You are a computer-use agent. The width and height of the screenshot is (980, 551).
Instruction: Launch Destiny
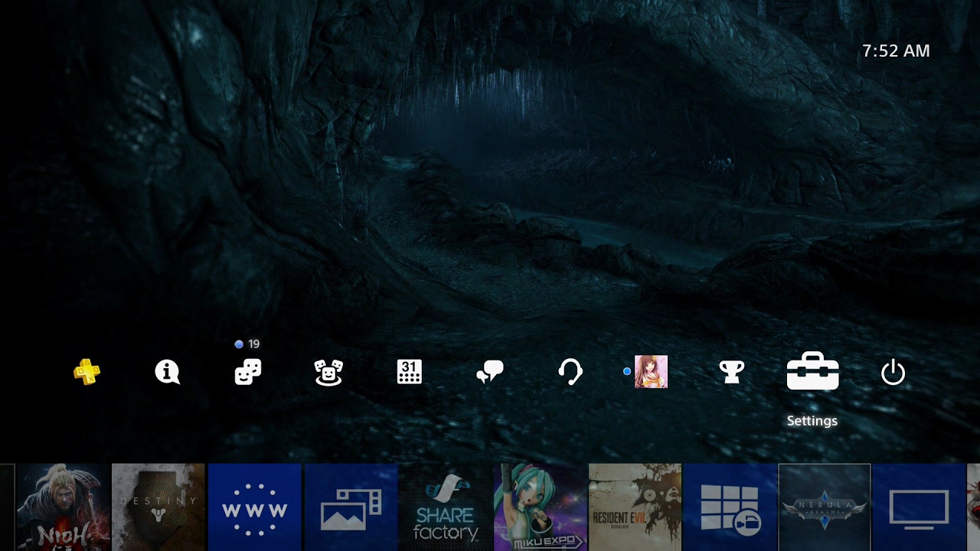[x=158, y=505]
